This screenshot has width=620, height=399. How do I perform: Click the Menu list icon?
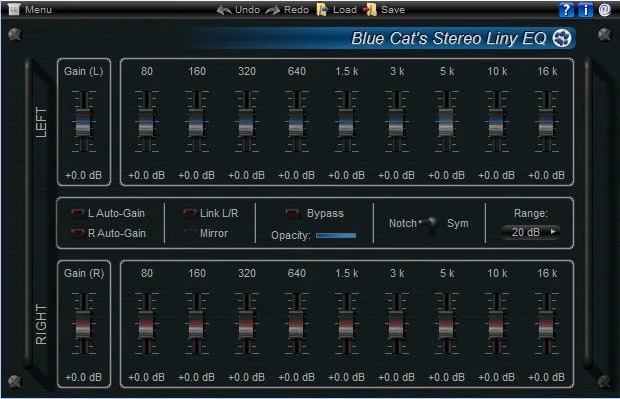(x=14, y=9)
